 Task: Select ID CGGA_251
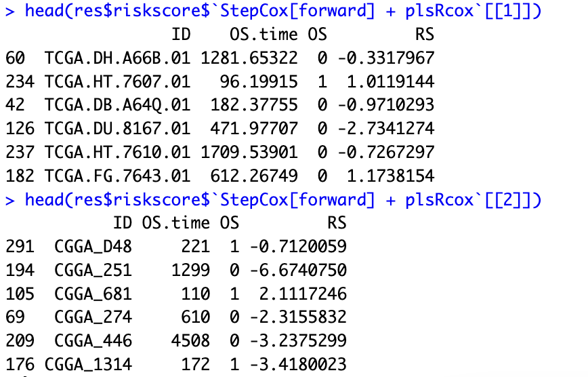[x=93, y=271]
